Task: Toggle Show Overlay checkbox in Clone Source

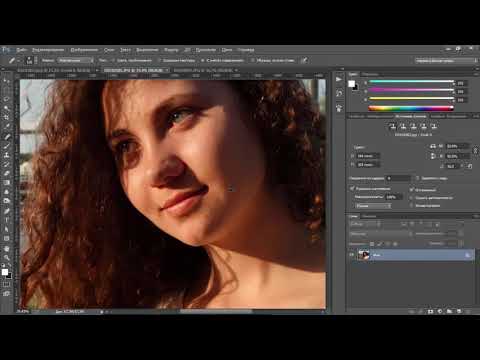Action: (352, 189)
